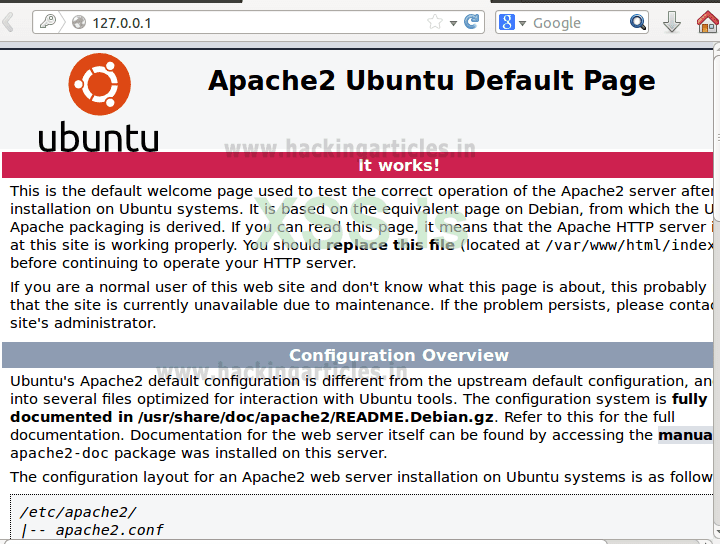The width and height of the screenshot is (720, 544).
Task: Click the 'replace this file' bold text
Action: pyautogui.click(x=390, y=245)
